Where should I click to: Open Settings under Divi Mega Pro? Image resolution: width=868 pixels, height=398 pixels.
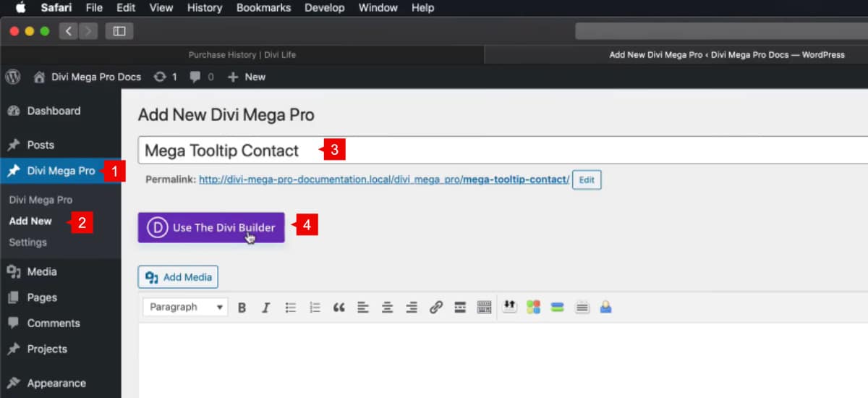pyautogui.click(x=27, y=242)
